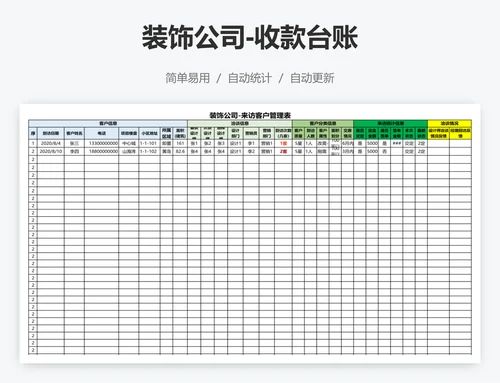Select the cell 山海湾
This screenshot has width=500, height=383.
coord(129,151)
